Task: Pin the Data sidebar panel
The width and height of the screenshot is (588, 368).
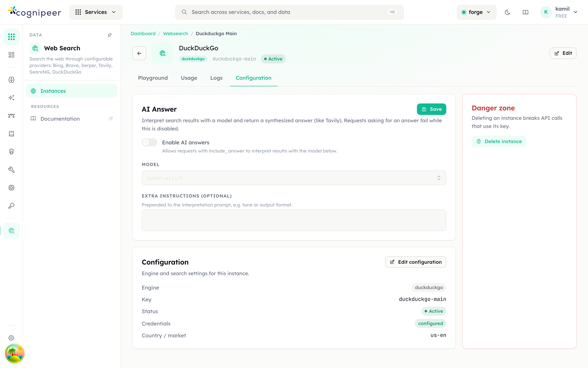Action: coord(110,35)
